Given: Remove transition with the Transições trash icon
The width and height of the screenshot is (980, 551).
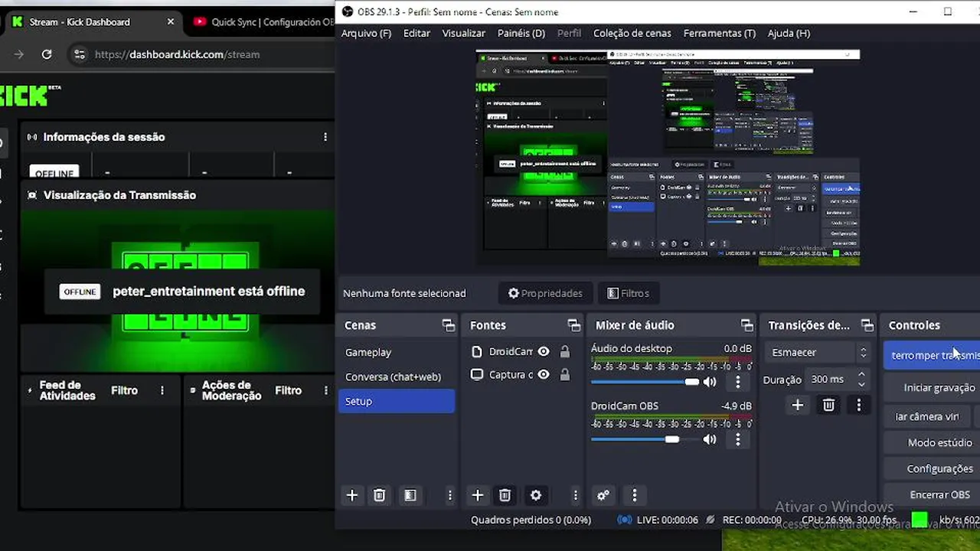Looking at the screenshot, I should (828, 405).
